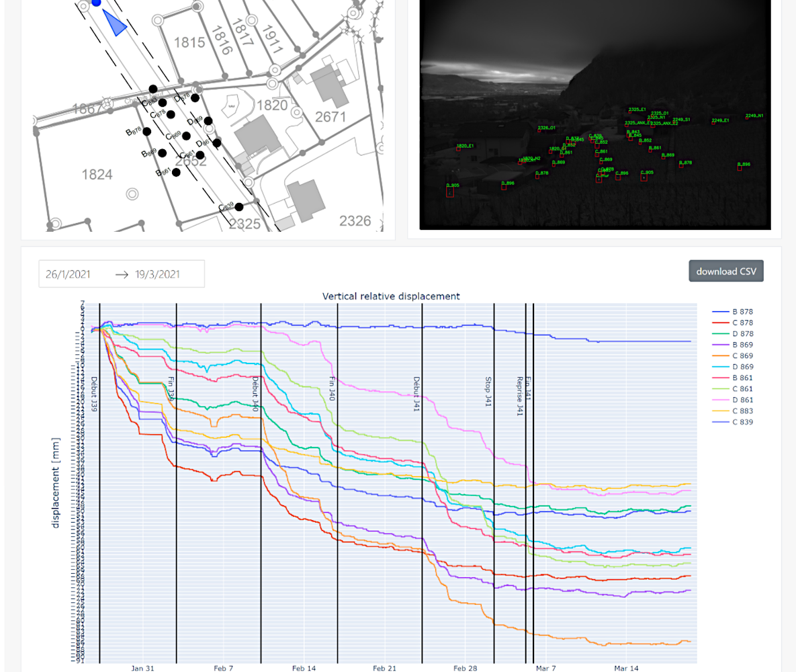Toggle the D 861 trace in legend

733,400
